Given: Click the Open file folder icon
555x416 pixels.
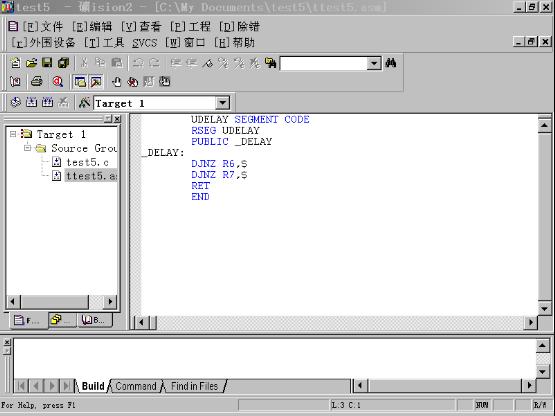Looking at the screenshot, I should (31, 63).
